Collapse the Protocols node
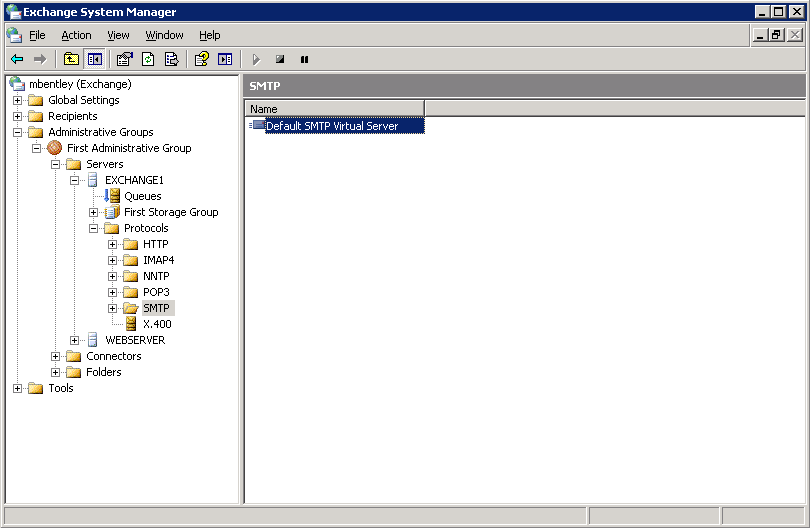This screenshot has height=528, width=810. [x=94, y=228]
